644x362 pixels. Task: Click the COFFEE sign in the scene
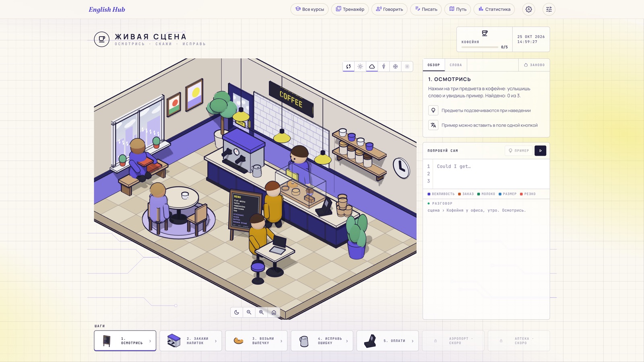point(291,99)
